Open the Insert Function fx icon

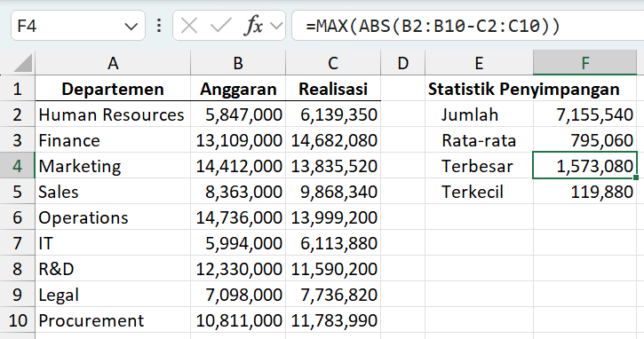[253, 27]
